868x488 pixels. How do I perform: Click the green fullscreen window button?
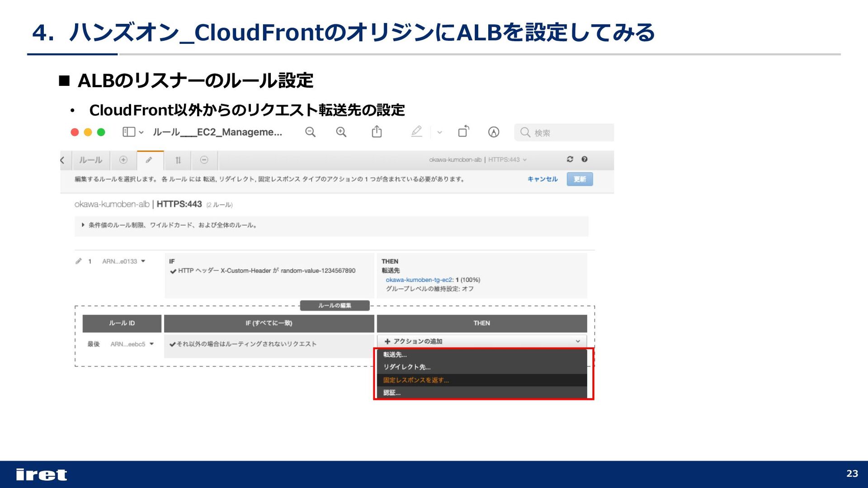(x=101, y=132)
